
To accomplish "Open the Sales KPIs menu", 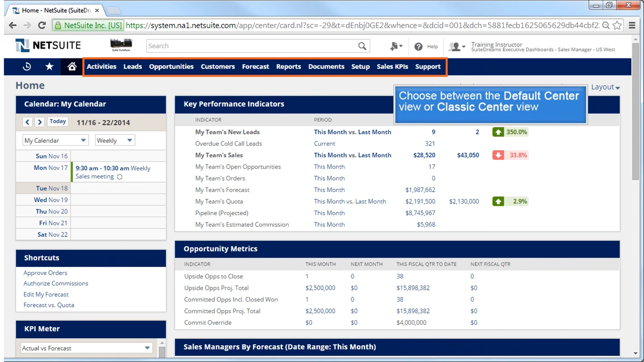I will pyautogui.click(x=392, y=67).
